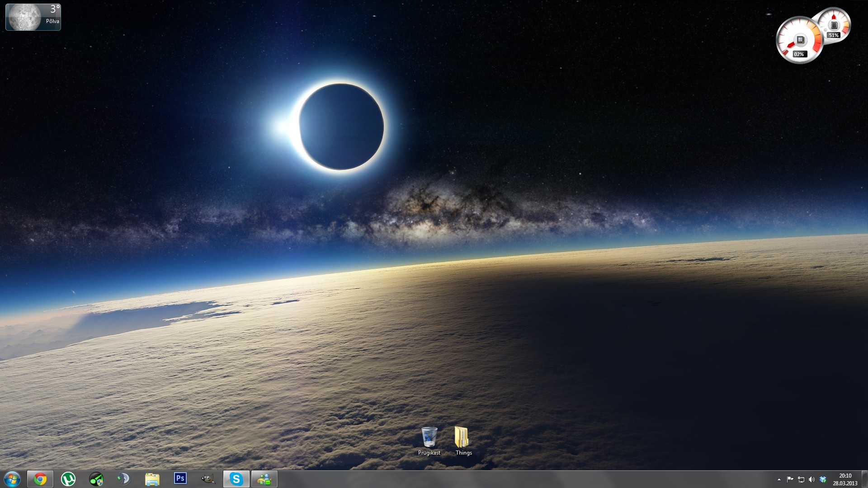Open the Action Center flag icon
This screenshot has height=488, width=868.
point(790,479)
